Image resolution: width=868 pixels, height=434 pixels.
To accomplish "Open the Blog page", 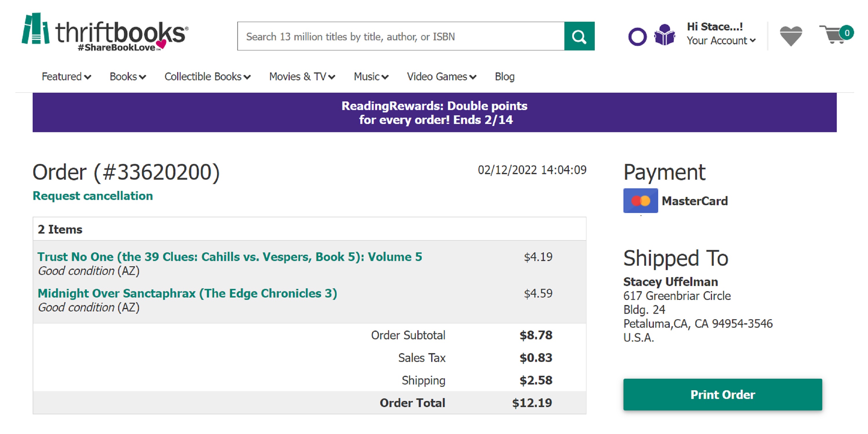I will (504, 76).
